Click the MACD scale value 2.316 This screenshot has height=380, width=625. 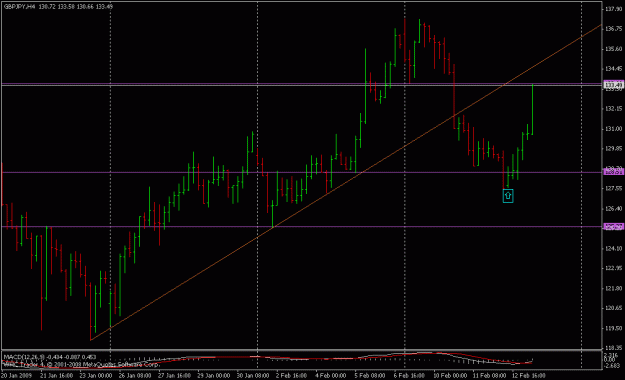612,355
